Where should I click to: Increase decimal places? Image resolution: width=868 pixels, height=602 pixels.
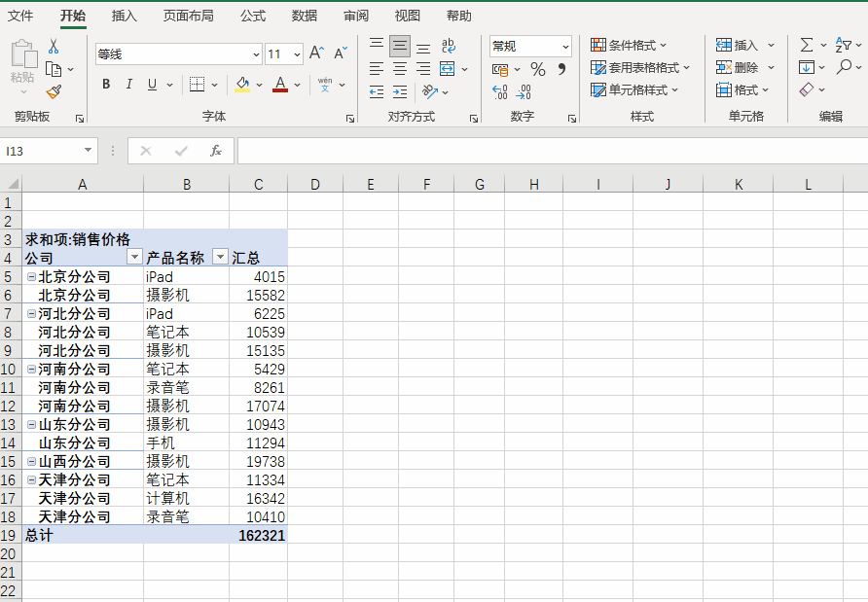click(500, 91)
